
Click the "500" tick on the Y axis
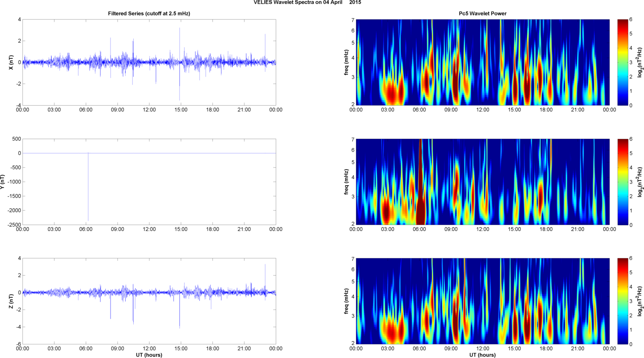(x=17, y=139)
